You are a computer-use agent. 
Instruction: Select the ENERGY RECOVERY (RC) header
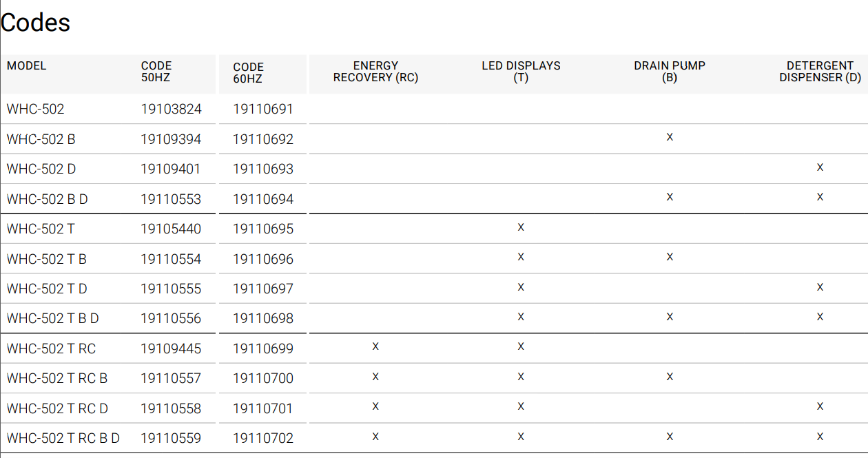375,72
